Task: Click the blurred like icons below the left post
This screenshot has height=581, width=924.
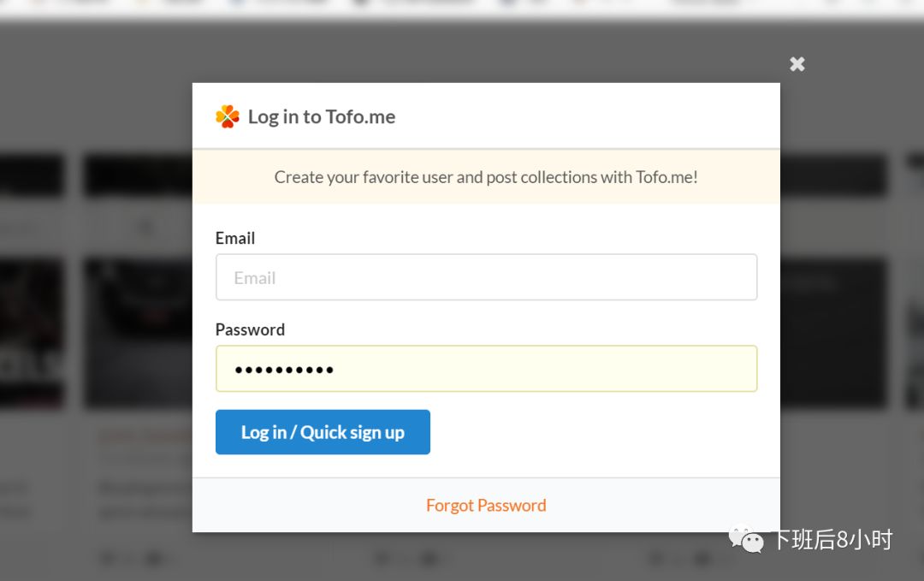Action: click(x=137, y=559)
